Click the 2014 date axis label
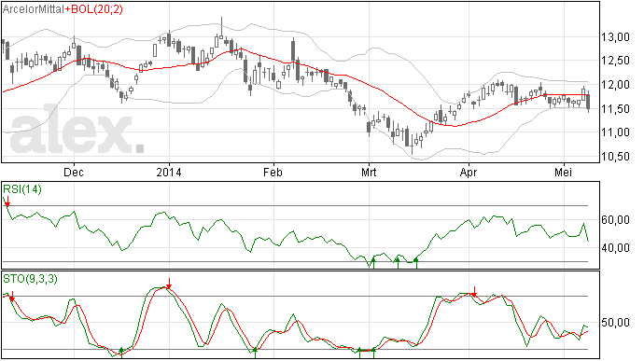 [169, 172]
